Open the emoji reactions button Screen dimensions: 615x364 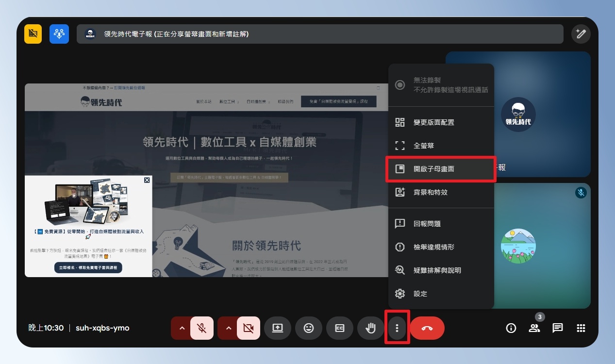[309, 328]
